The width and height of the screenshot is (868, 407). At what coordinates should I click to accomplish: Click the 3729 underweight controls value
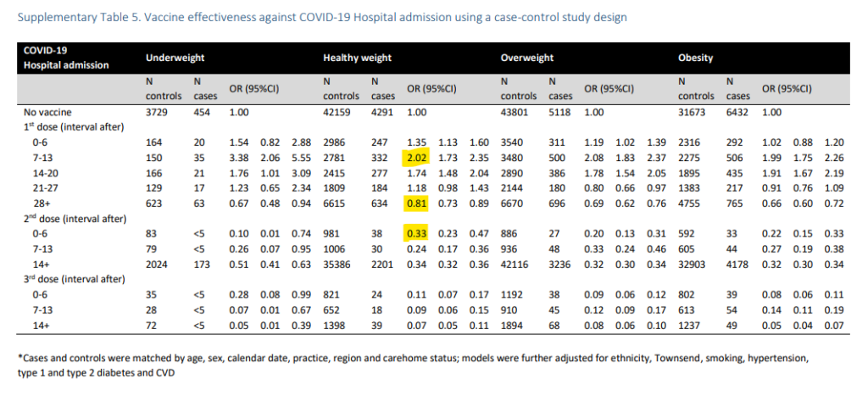pyautogui.click(x=158, y=111)
